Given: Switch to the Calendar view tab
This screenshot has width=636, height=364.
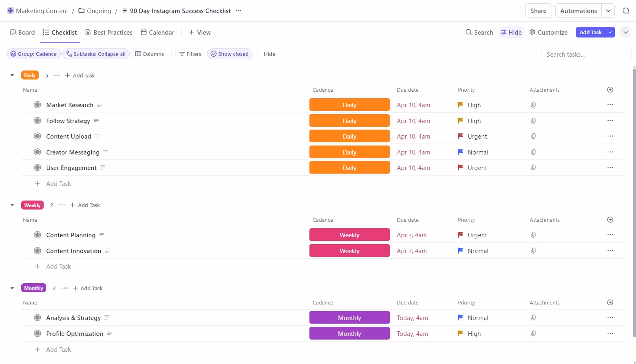Looking at the screenshot, I should point(157,32).
